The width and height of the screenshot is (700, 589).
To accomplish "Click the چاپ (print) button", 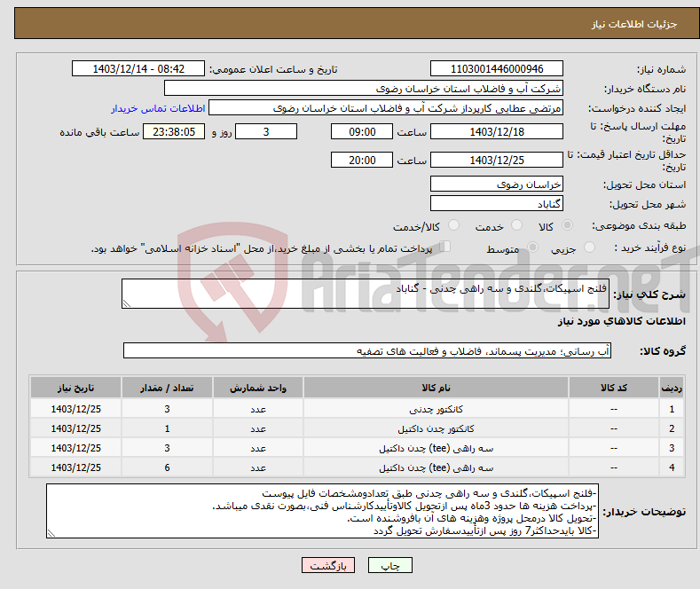I will (x=389, y=565).
